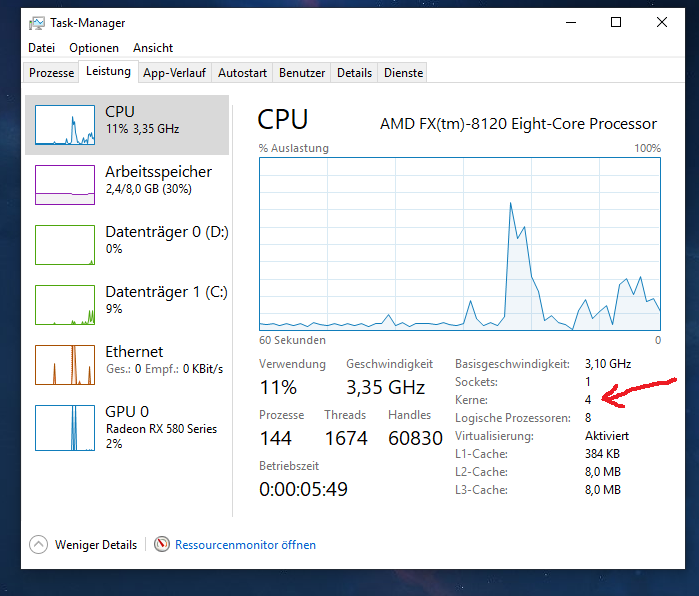The width and height of the screenshot is (699, 596).
Task: Click the Weniger Details button label
Action: 96,545
